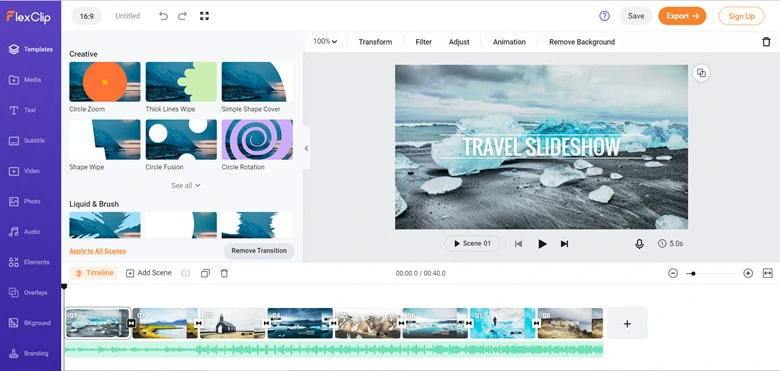Click the layer copy icon beside preview
This screenshot has width=780, height=371.
[701, 73]
